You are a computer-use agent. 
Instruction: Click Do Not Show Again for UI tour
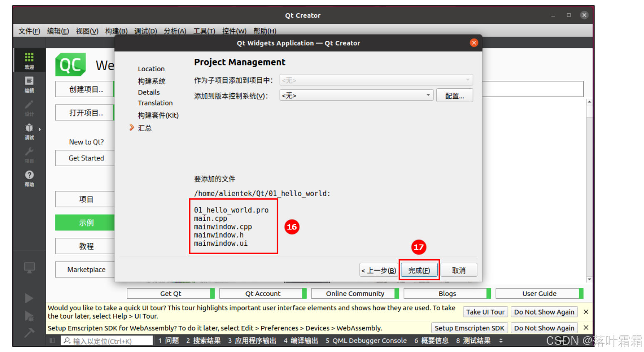pos(544,312)
